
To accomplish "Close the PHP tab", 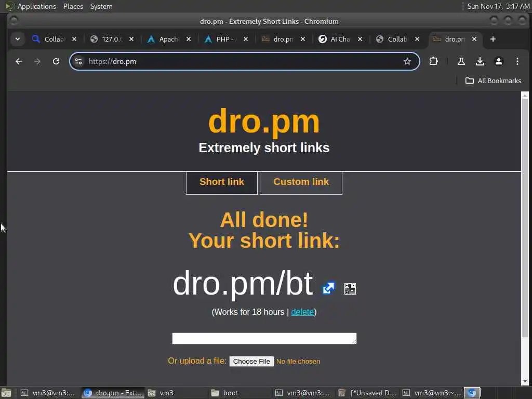I will pyautogui.click(x=246, y=39).
